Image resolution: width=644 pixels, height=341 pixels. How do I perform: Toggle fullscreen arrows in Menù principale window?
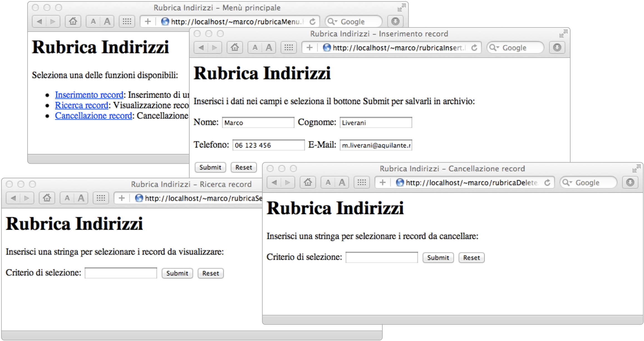coord(402,8)
